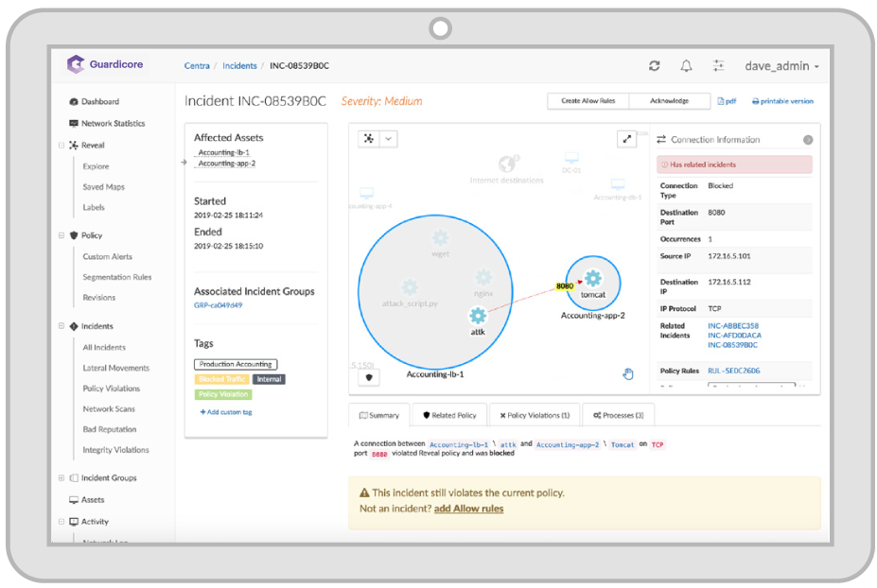
Task: Switch to the Policy Violations (1) tab
Action: tap(535, 415)
